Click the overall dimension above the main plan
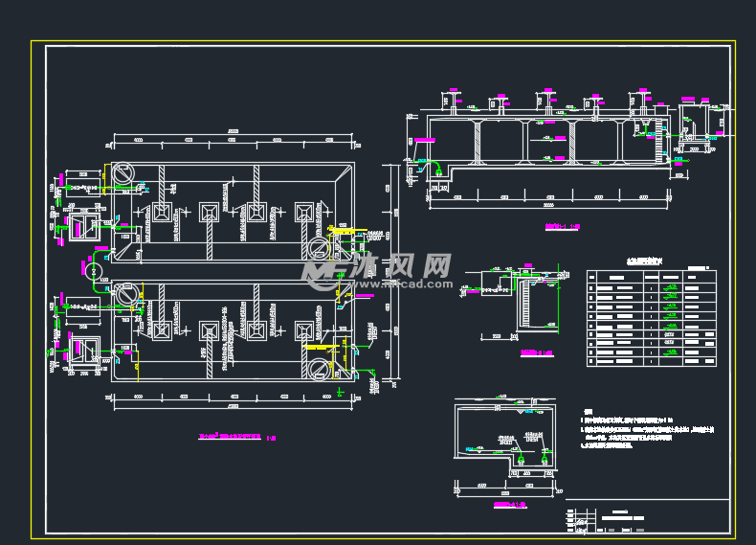756x545 pixels. [233, 131]
